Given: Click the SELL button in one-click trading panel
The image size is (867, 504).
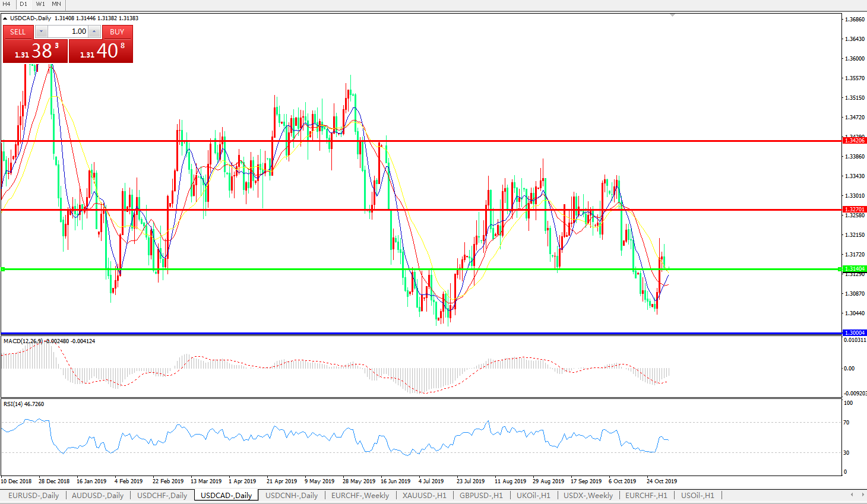Looking at the screenshot, I should click(18, 32).
